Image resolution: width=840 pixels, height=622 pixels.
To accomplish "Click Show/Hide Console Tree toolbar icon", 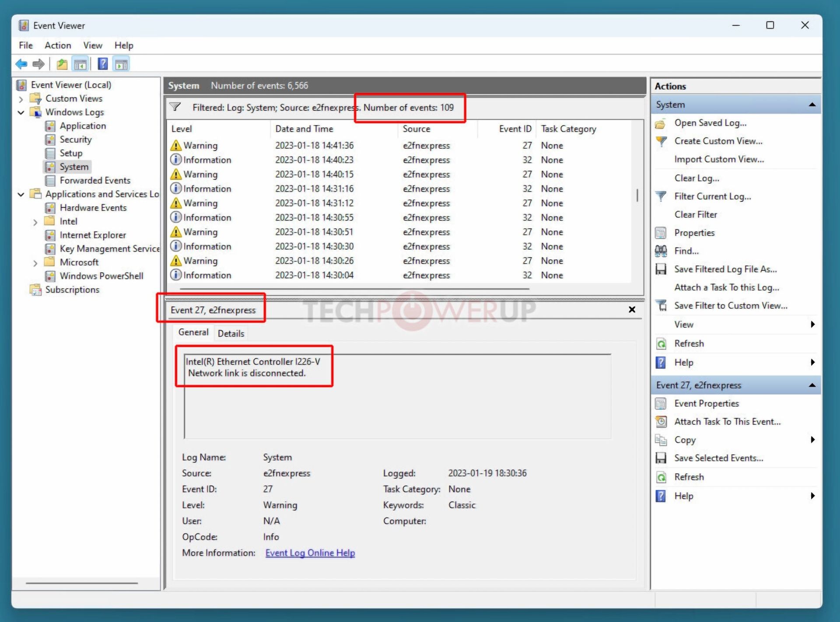I will [80, 64].
